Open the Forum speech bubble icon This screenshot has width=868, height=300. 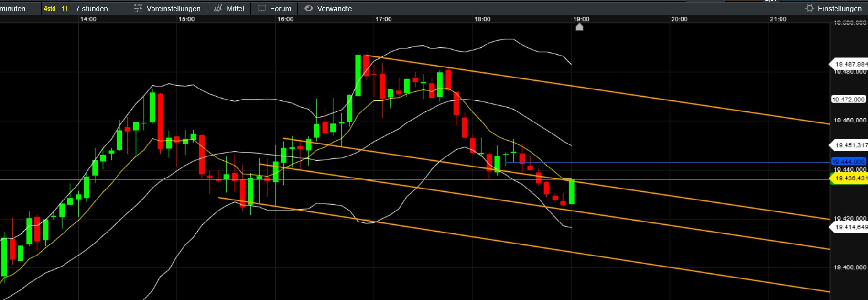click(x=261, y=8)
